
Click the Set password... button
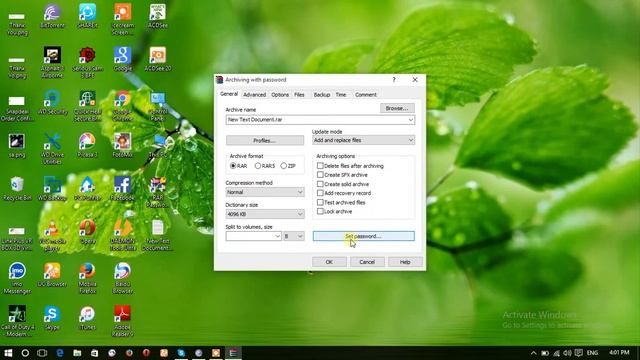(364, 236)
